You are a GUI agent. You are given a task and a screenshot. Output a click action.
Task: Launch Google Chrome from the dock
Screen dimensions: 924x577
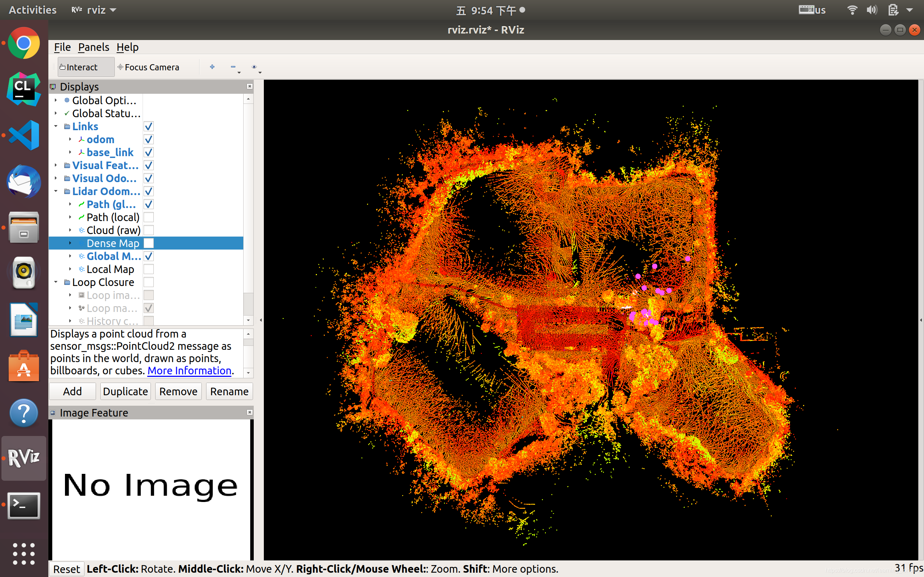[x=24, y=43]
